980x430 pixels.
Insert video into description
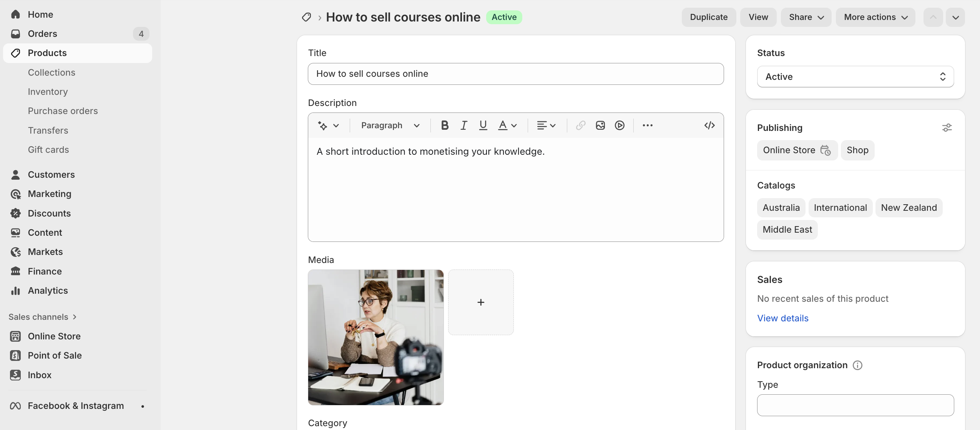click(x=620, y=126)
